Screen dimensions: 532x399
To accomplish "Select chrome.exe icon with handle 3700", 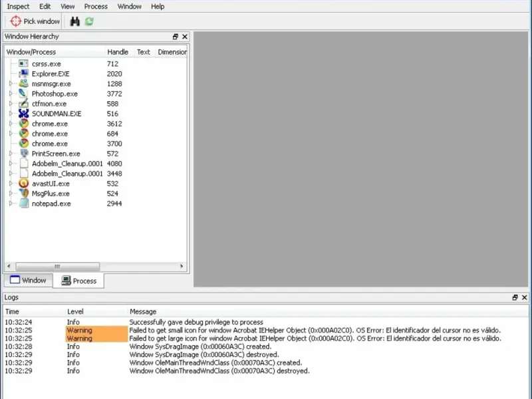I will [x=23, y=143].
